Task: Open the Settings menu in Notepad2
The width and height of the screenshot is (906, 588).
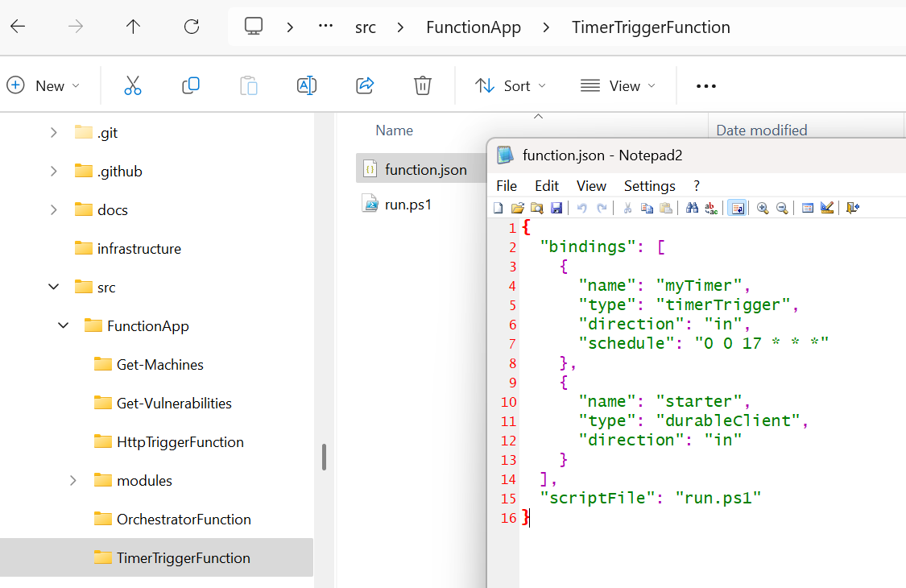Action: (x=649, y=185)
